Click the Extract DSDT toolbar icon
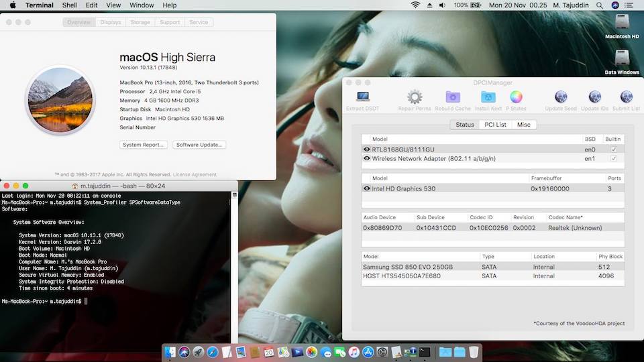The height and width of the screenshot is (362, 644). tap(363, 97)
